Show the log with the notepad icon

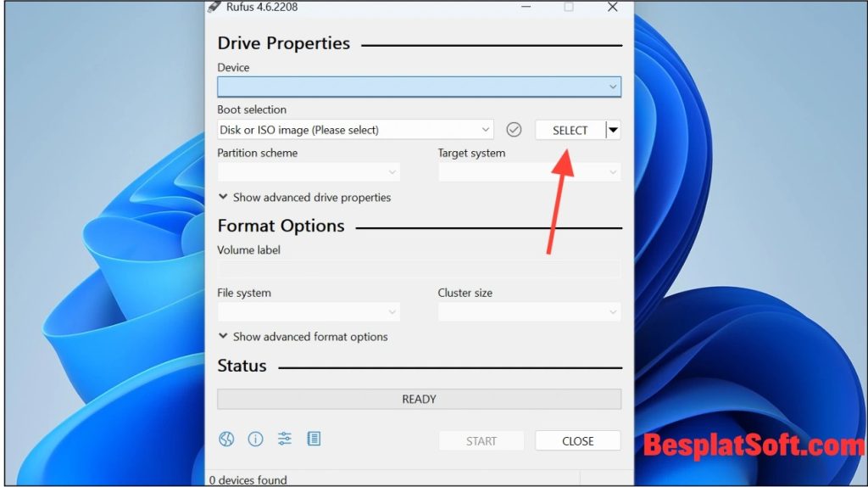click(x=314, y=439)
